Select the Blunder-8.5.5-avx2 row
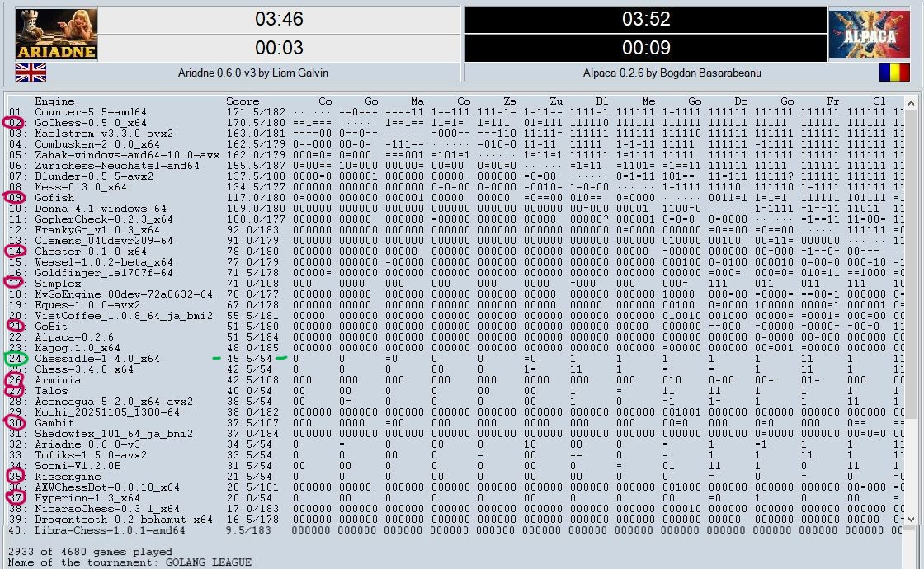Image resolution: width=924 pixels, height=569 pixels. pyautogui.click(x=455, y=176)
